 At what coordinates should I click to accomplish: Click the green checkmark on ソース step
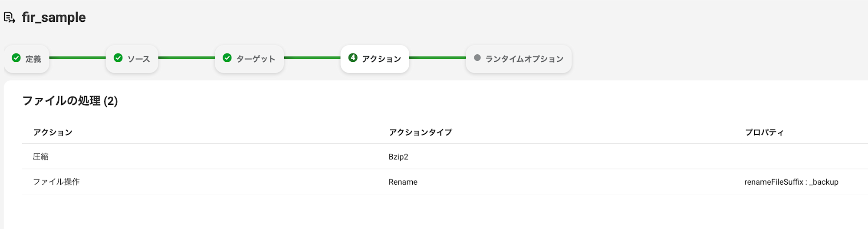pyautogui.click(x=118, y=58)
